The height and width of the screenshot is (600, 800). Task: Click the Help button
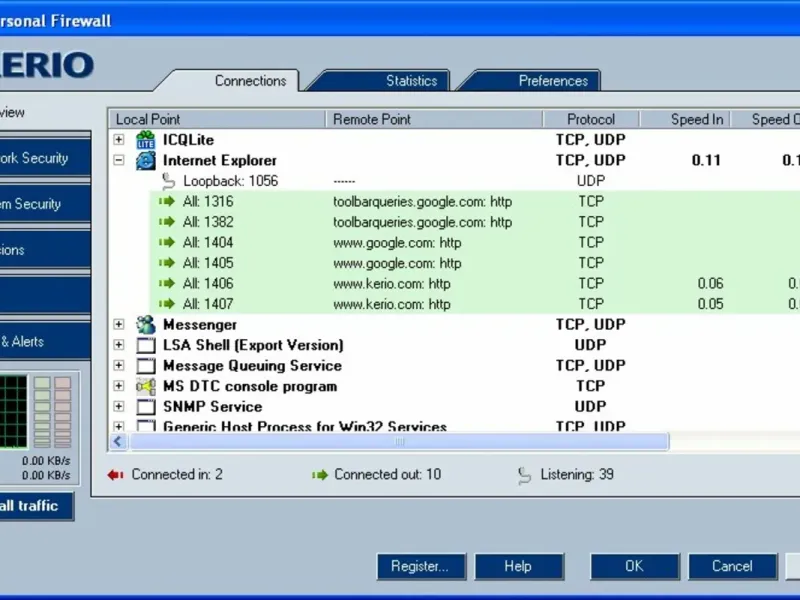tap(519, 566)
